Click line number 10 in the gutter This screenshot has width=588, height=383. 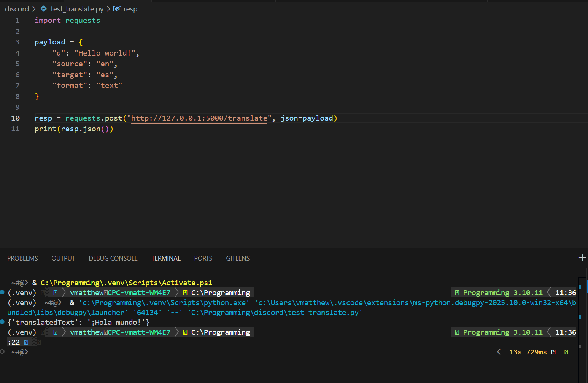point(15,118)
